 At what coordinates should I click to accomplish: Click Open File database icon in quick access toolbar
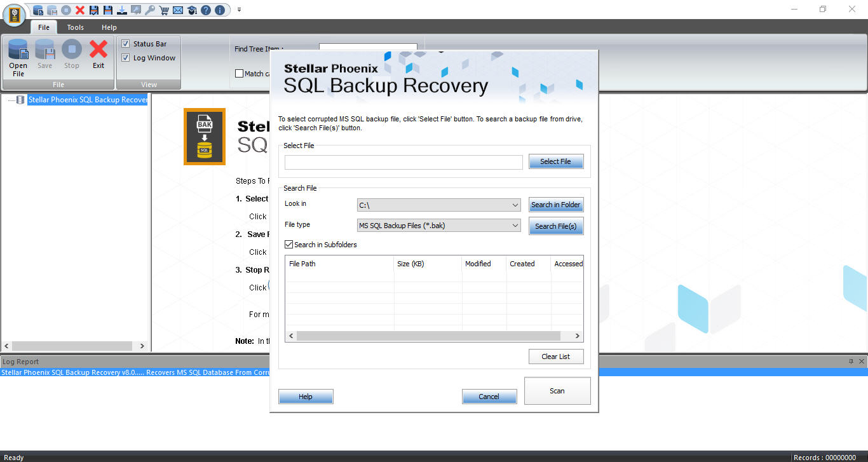click(38, 10)
